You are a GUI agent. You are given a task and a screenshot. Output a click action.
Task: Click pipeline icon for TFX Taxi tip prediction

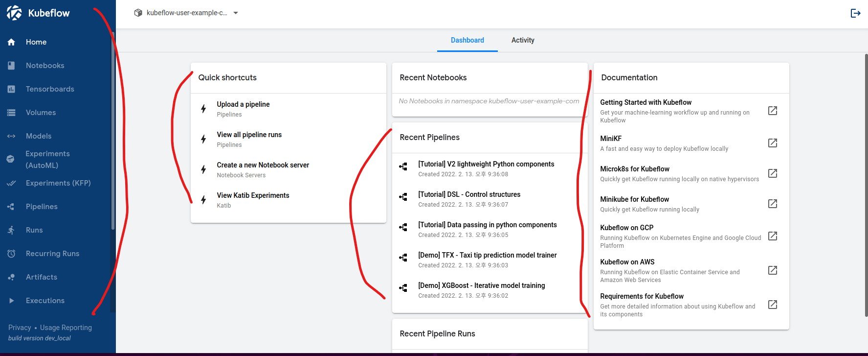coord(403,258)
